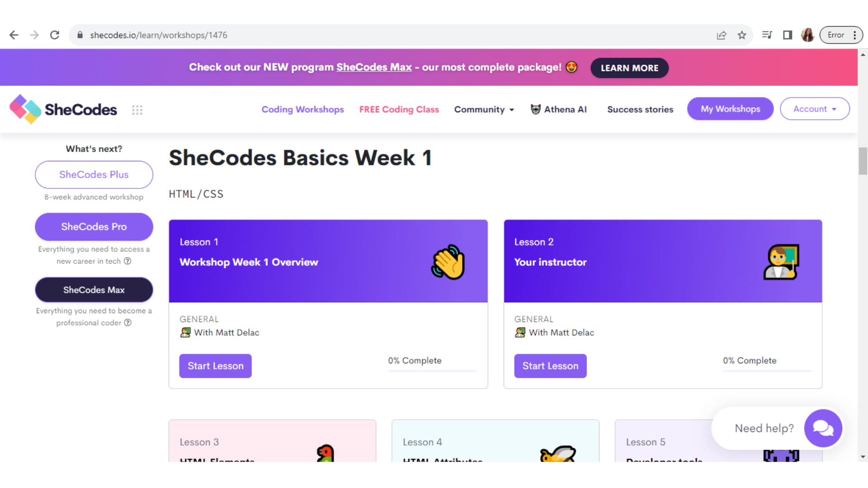Click the waving hand emoji on Lesson 1
This screenshot has width=868, height=488.
point(448,262)
